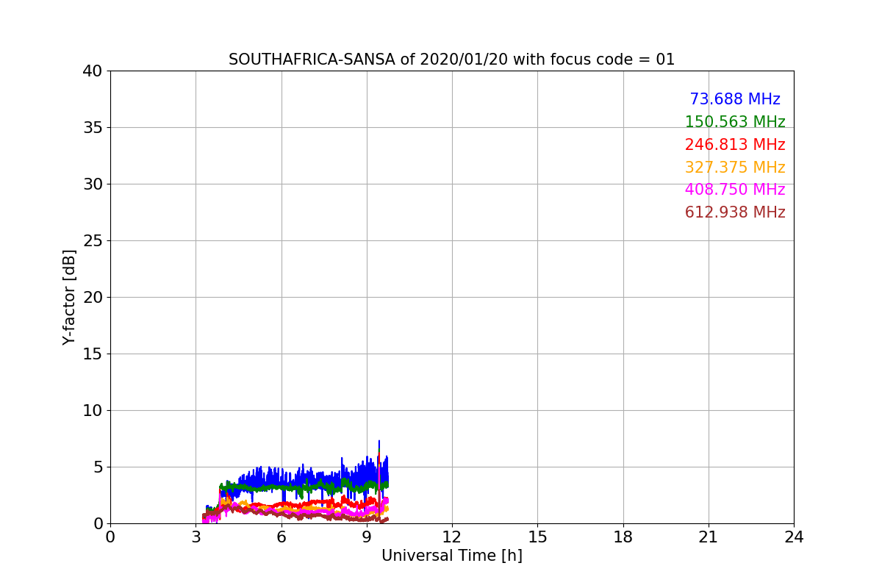Select the 327.375 MHz legend label
Image resolution: width=882 pixels, height=588 pixels.
pos(735,168)
